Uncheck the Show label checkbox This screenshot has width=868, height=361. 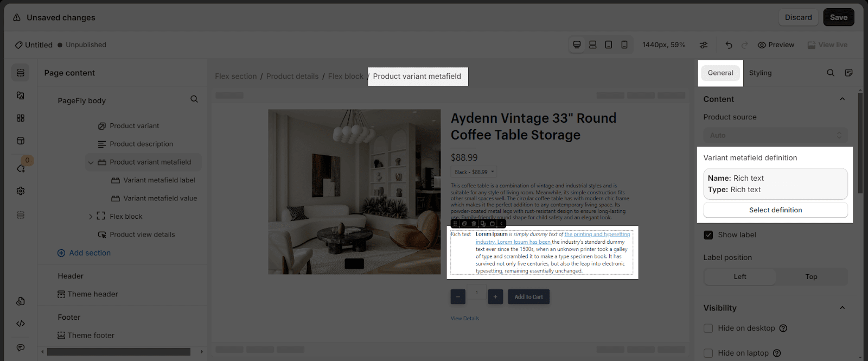point(708,235)
